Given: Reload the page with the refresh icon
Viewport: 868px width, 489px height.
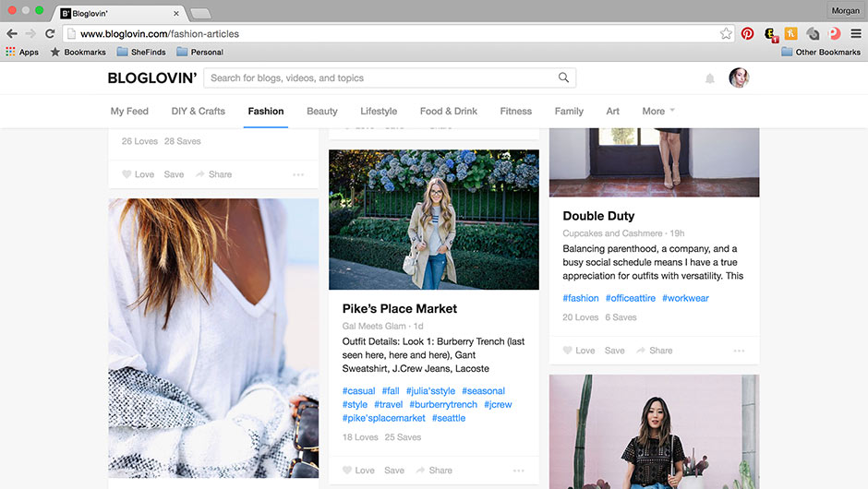Looking at the screenshot, I should (50, 34).
